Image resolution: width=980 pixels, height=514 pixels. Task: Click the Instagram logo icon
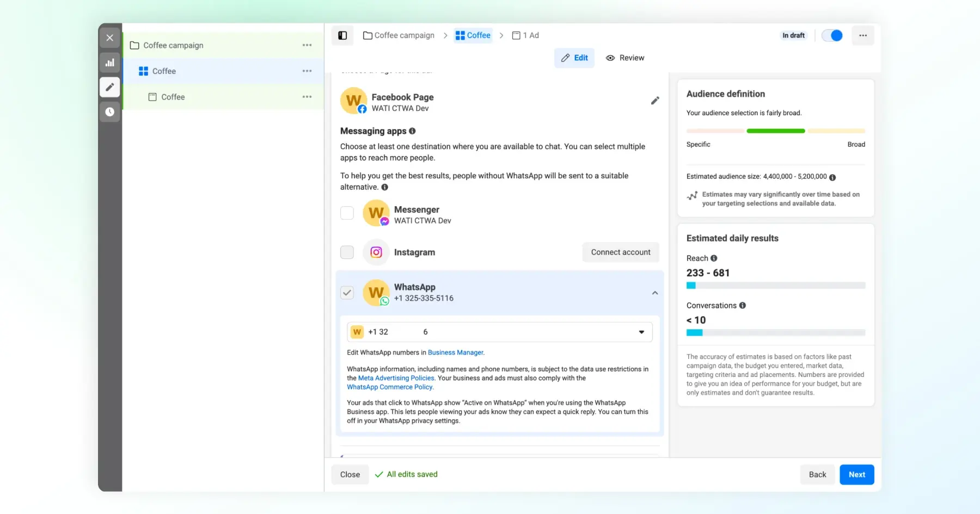coord(376,252)
